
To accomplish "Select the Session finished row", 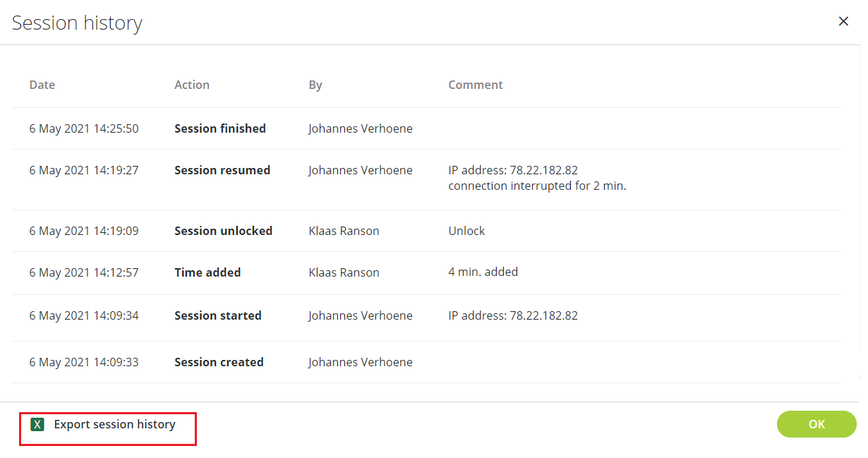I will click(426, 128).
